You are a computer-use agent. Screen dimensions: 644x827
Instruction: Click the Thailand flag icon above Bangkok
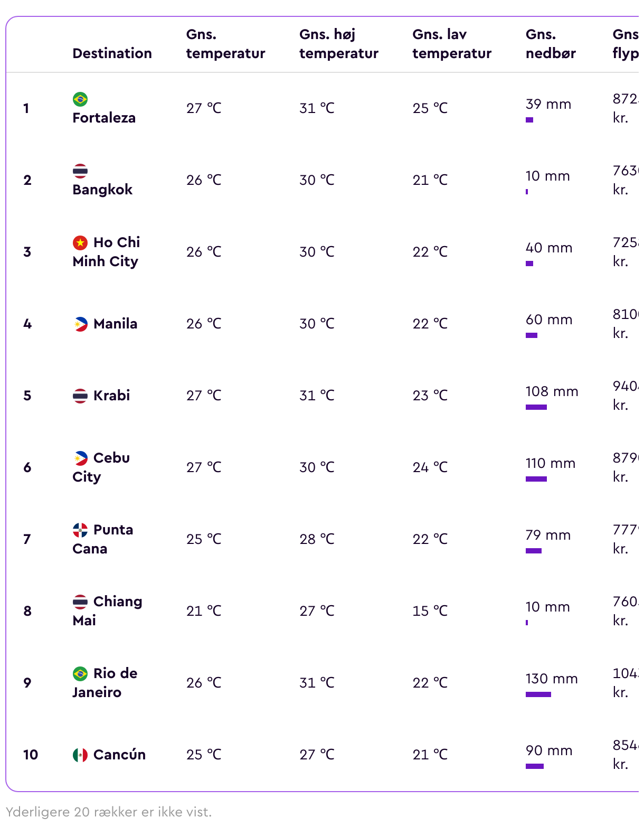coord(80,171)
